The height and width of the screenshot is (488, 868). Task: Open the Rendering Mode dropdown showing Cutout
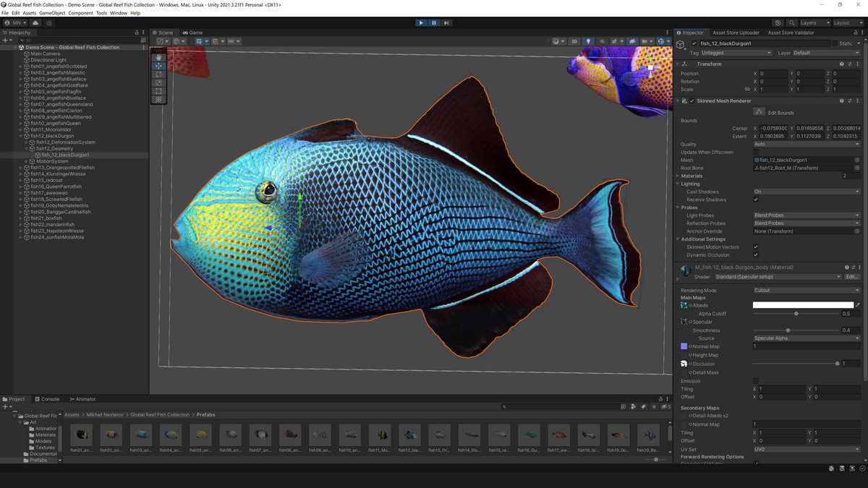pyautogui.click(x=805, y=289)
